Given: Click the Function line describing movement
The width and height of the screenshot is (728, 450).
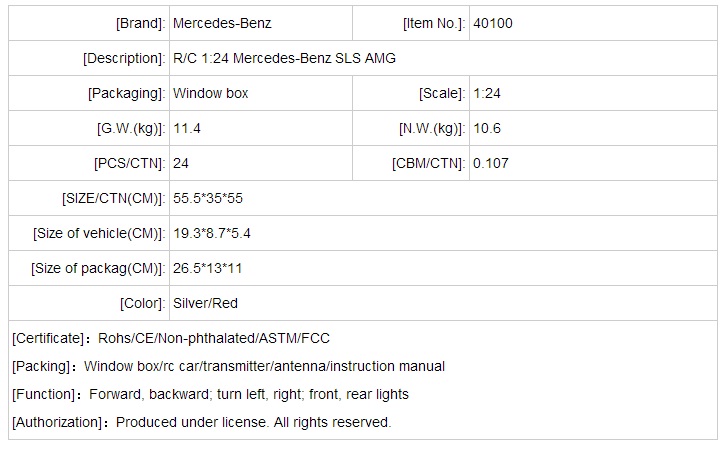Looking at the screenshot, I should [211, 394].
